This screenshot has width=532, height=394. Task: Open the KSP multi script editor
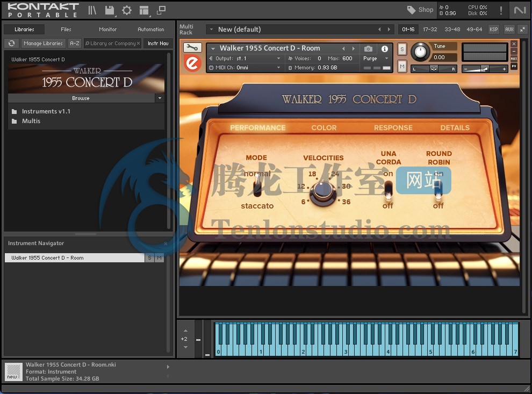coord(494,30)
